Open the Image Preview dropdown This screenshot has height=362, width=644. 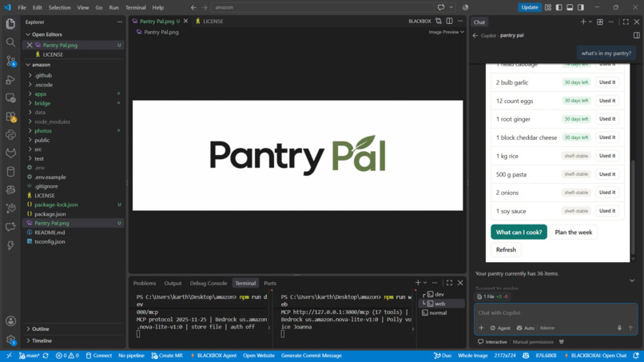(446, 32)
